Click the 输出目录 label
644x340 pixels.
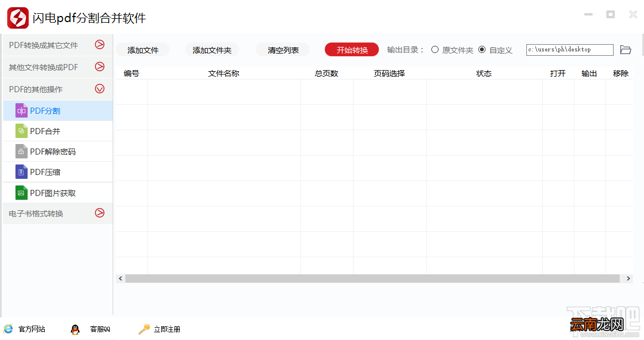coord(405,50)
